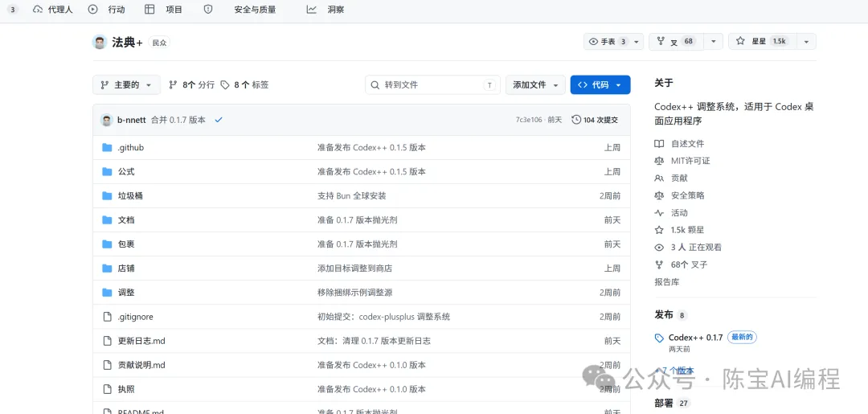Click the 转到文件 search field
The height and width of the screenshot is (414, 868).
(432, 84)
